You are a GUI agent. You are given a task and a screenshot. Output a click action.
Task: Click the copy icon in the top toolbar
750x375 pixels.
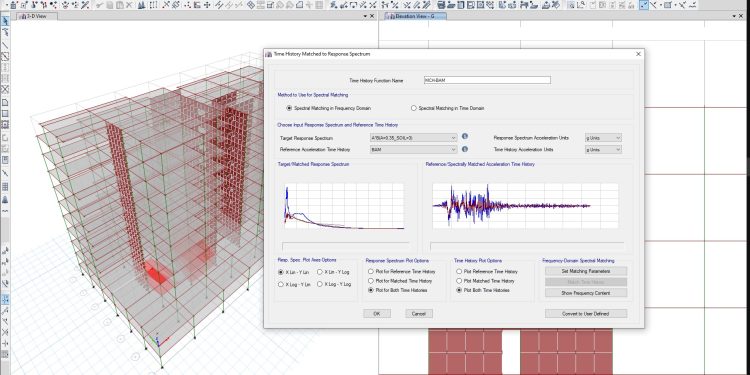click(110, 5)
